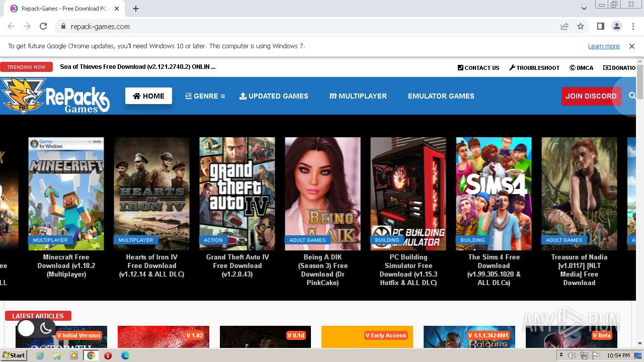Open the Chrome side panel icon
The image size is (644, 362).
(600, 27)
